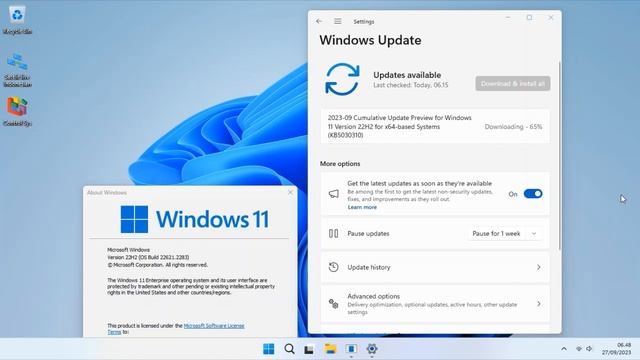Open File Explorer from taskbar
640x360 pixels.
[330, 349]
